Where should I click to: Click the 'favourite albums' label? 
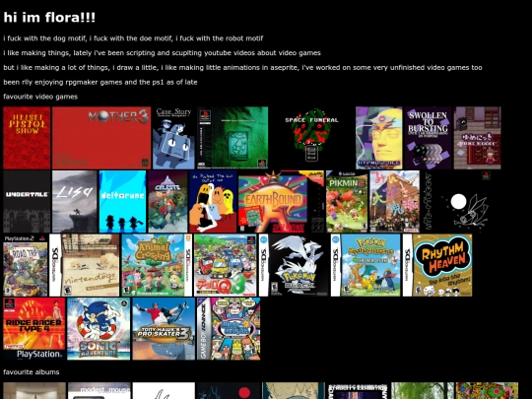(32, 372)
